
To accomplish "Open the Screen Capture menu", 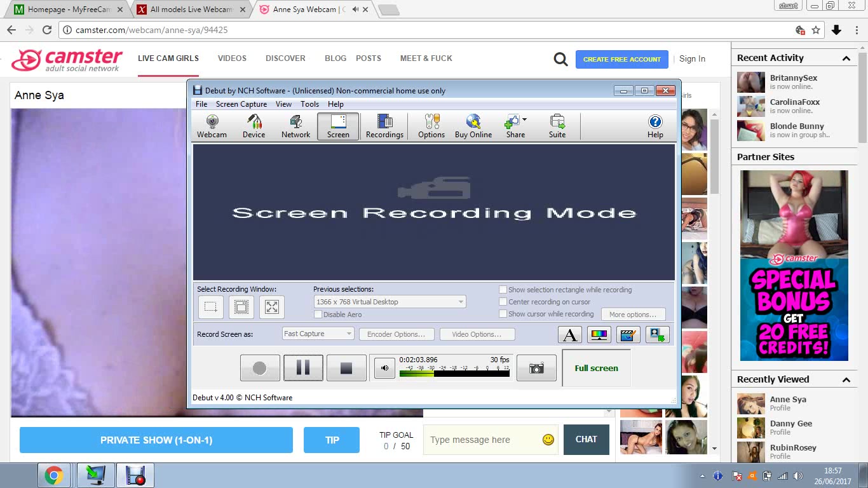I will coord(241,104).
